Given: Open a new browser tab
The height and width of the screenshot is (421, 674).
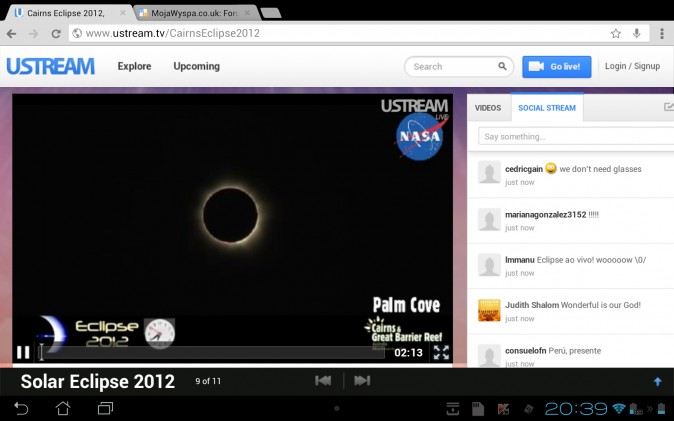Looking at the screenshot, I should pyautogui.click(x=271, y=13).
